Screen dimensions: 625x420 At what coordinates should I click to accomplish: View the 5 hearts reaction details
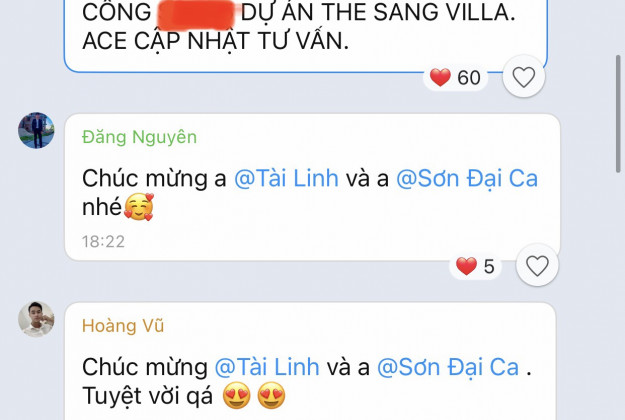[475, 266]
